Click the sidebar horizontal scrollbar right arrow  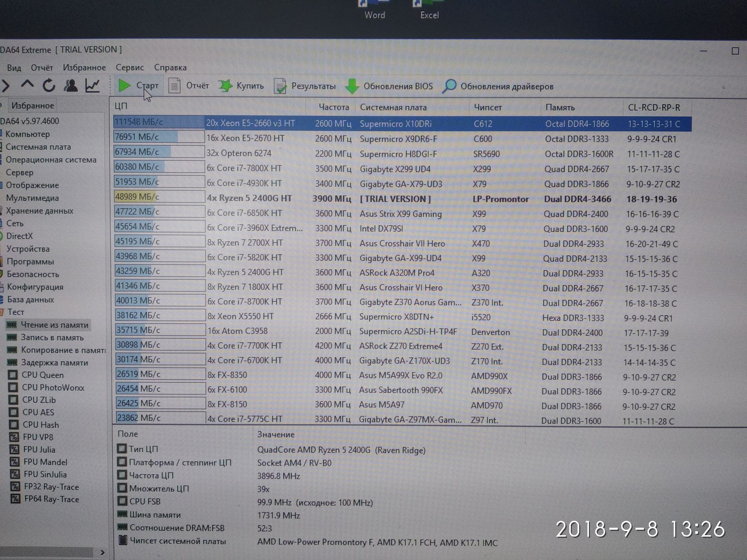[x=102, y=552]
